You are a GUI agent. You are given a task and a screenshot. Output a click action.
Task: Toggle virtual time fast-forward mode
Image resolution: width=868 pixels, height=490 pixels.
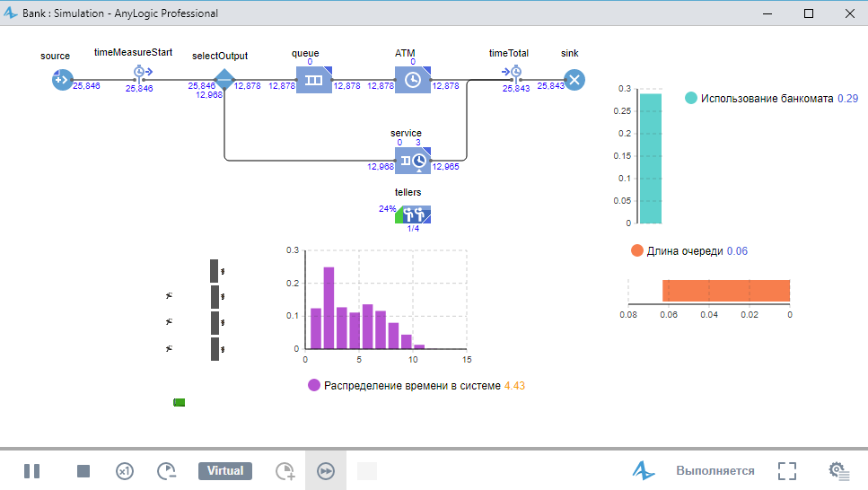pos(326,471)
